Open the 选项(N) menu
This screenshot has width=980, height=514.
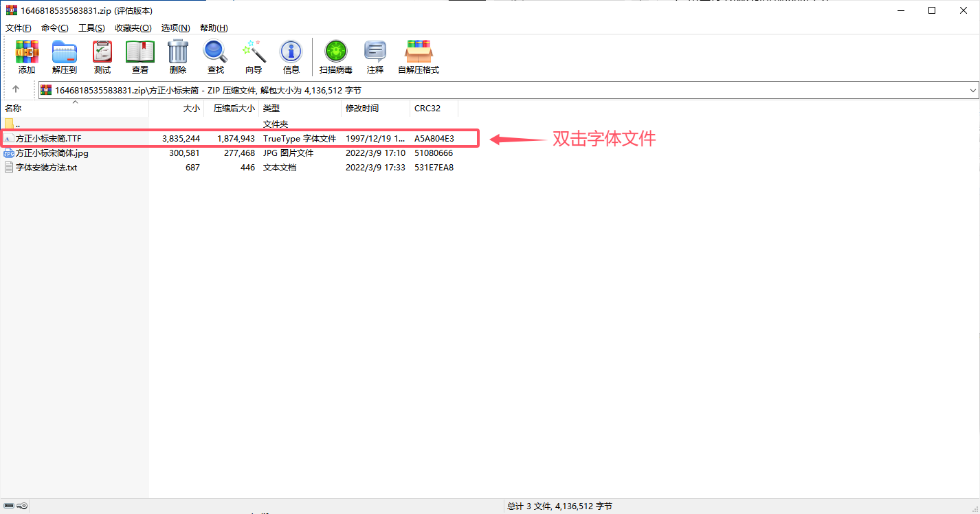(x=175, y=28)
